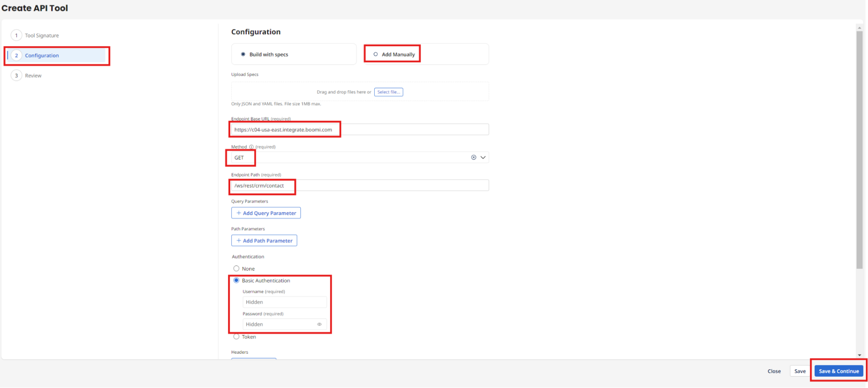868x388 pixels.
Task: Focus the Endpoint Base URL field
Action: click(360, 129)
